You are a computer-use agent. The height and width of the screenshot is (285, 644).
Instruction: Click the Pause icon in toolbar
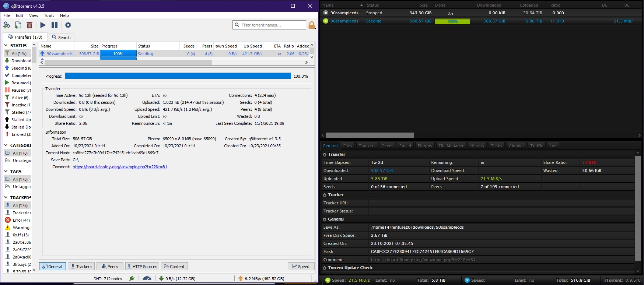tap(55, 25)
